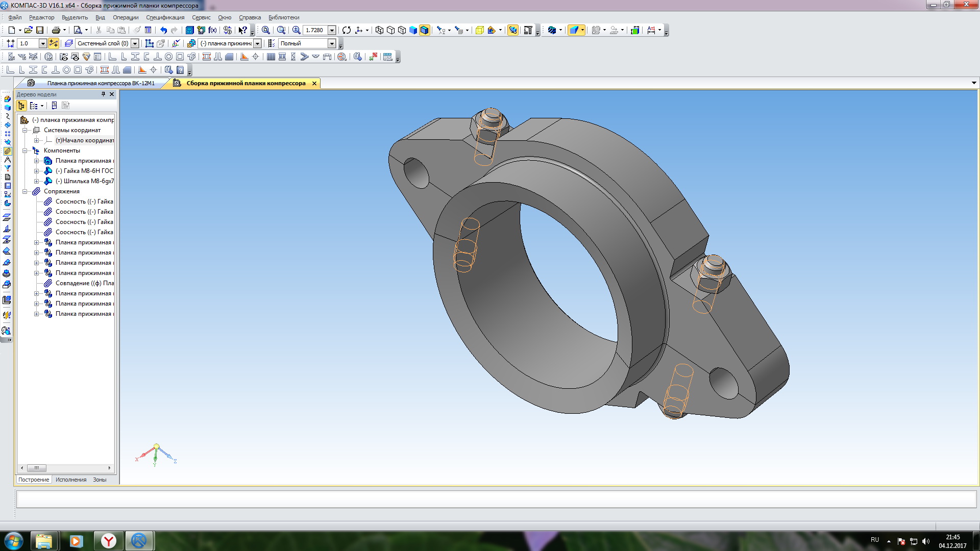The height and width of the screenshot is (551, 980).
Task: Expand the Шпилька M8 component node
Action: [36, 181]
